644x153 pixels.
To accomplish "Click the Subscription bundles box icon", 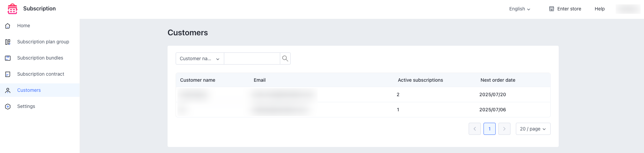I will (x=8, y=58).
